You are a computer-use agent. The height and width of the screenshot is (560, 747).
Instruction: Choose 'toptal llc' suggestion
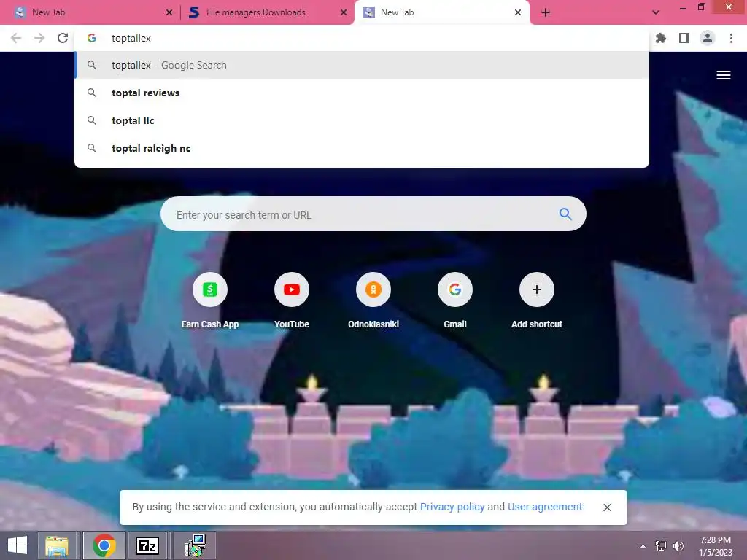(362, 120)
